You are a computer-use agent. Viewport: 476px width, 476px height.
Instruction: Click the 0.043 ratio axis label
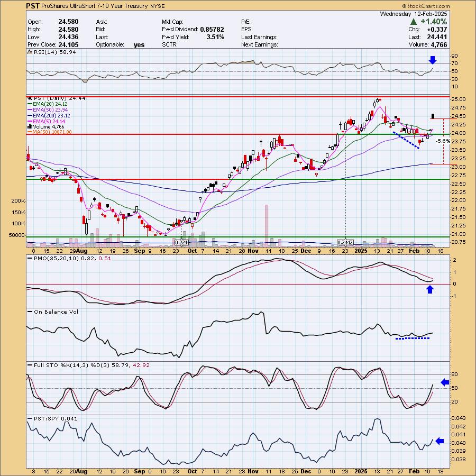click(x=459, y=419)
